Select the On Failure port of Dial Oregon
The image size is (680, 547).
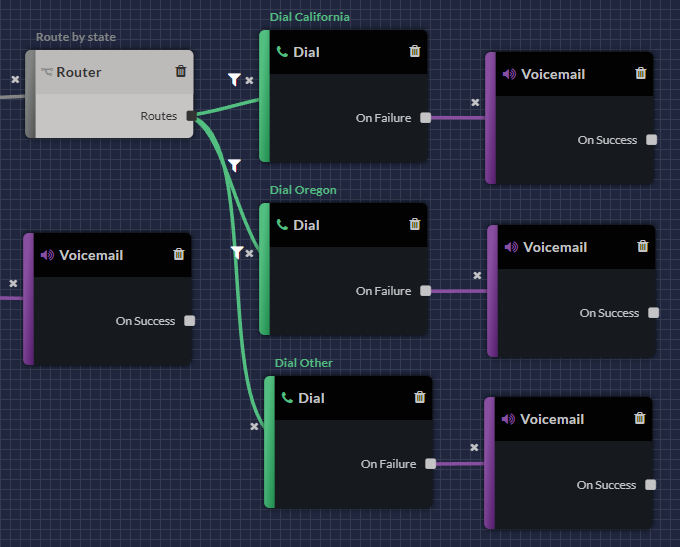426,291
